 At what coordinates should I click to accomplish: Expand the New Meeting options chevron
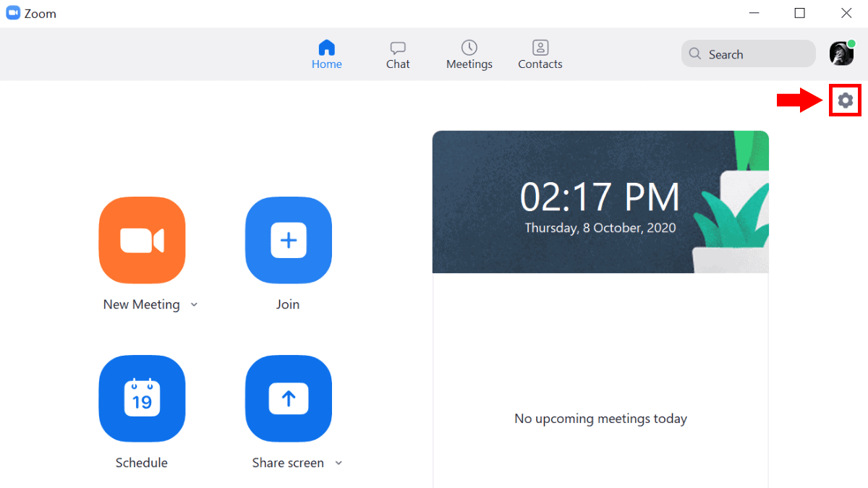[194, 305]
